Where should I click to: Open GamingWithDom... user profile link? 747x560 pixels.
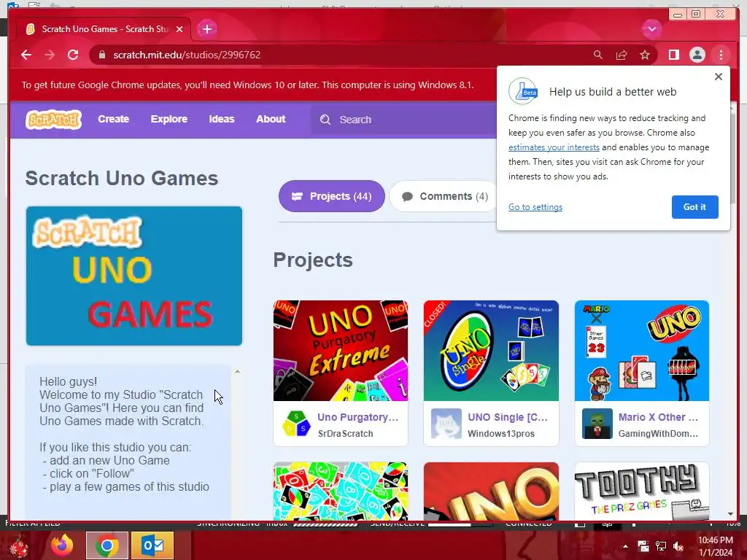tap(658, 433)
